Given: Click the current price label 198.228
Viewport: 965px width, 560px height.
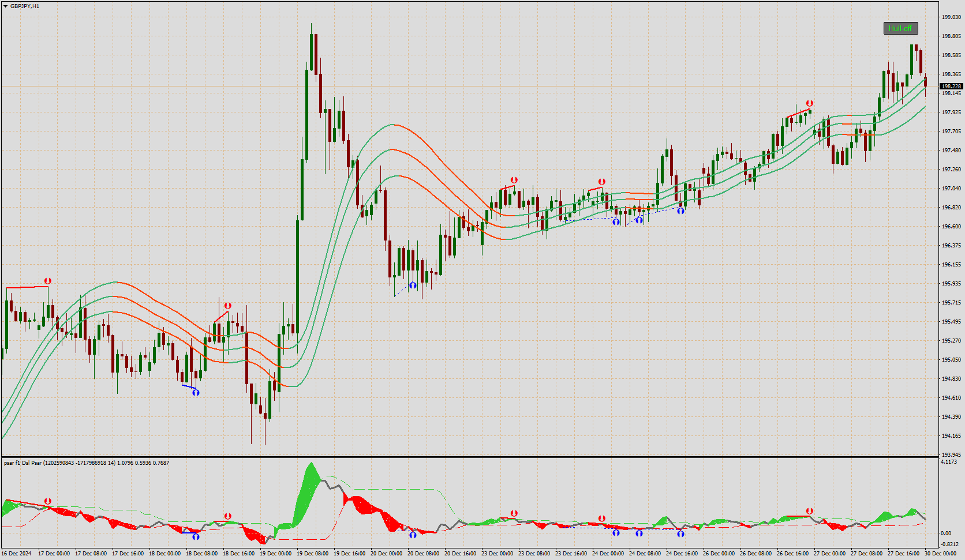Looking at the screenshot, I should [952, 87].
